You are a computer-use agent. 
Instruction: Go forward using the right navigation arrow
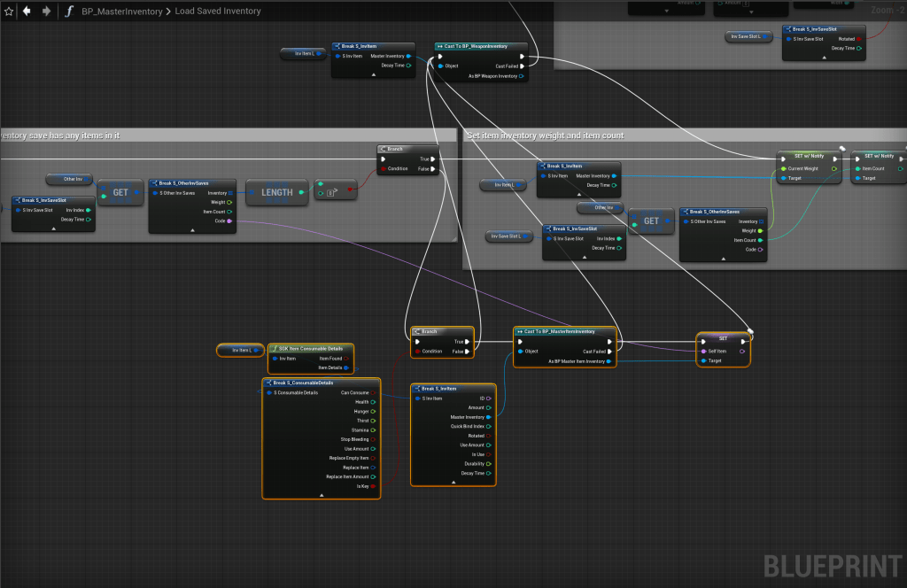click(x=46, y=12)
